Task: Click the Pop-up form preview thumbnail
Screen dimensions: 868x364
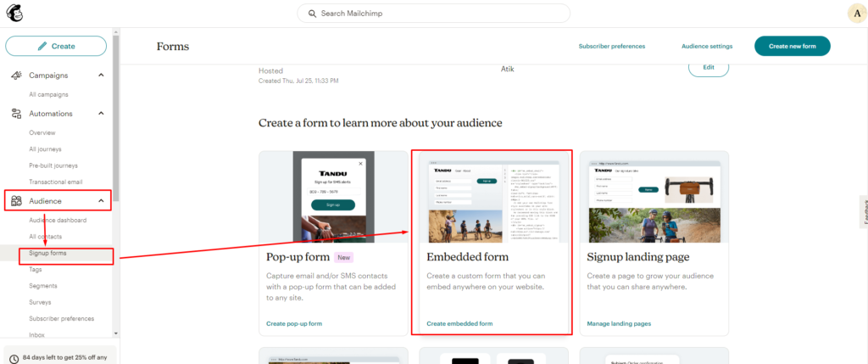Action: click(x=333, y=197)
